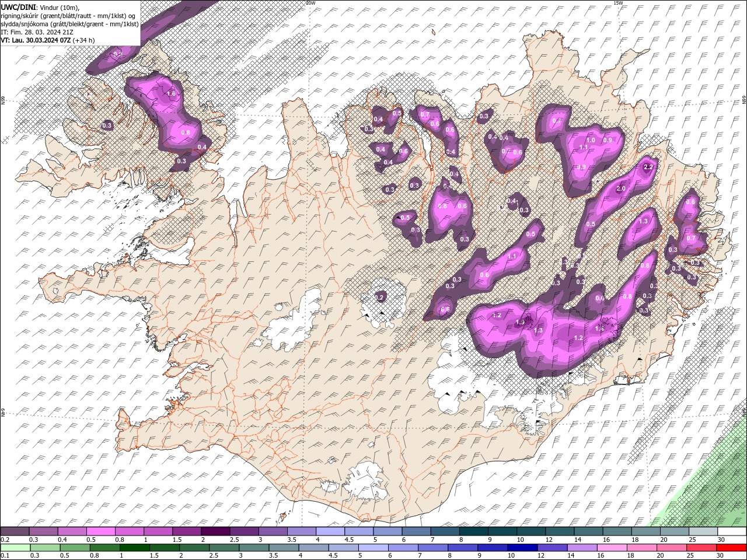This screenshot has height=560, width=747.
Task: Pick the pale grey upper swatch above 25
Action: (703, 531)
